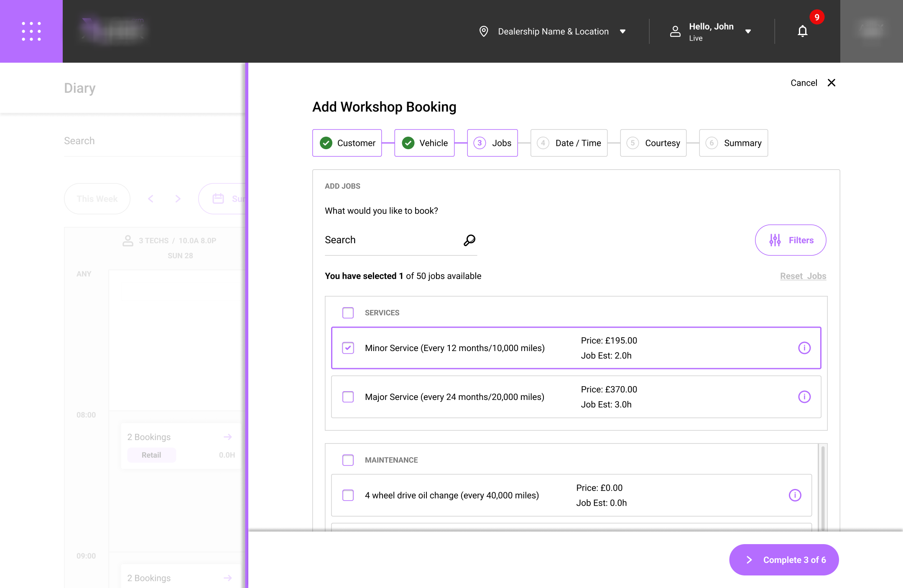Select all SERVICES category checkbox
903x588 pixels.
pos(348,313)
